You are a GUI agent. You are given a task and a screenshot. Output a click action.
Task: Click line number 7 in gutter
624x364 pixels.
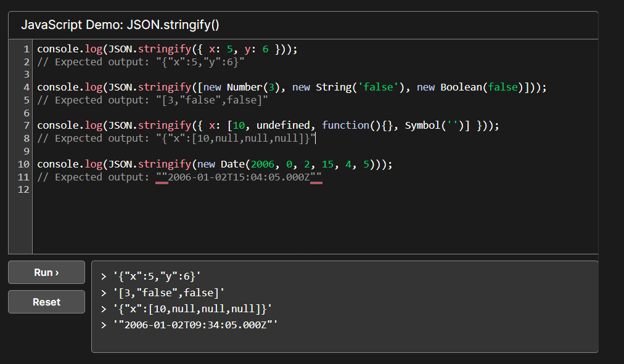(27, 126)
